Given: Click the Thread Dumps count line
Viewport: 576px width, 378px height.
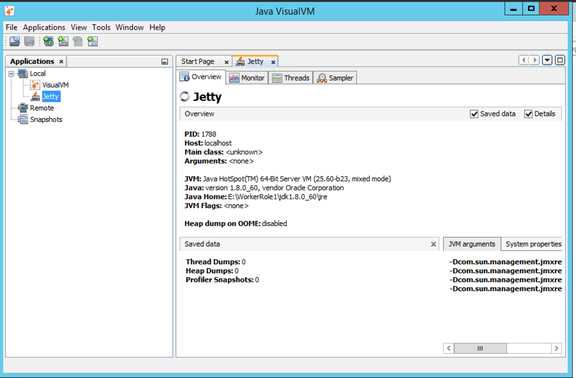Looking at the screenshot, I should click(216, 262).
